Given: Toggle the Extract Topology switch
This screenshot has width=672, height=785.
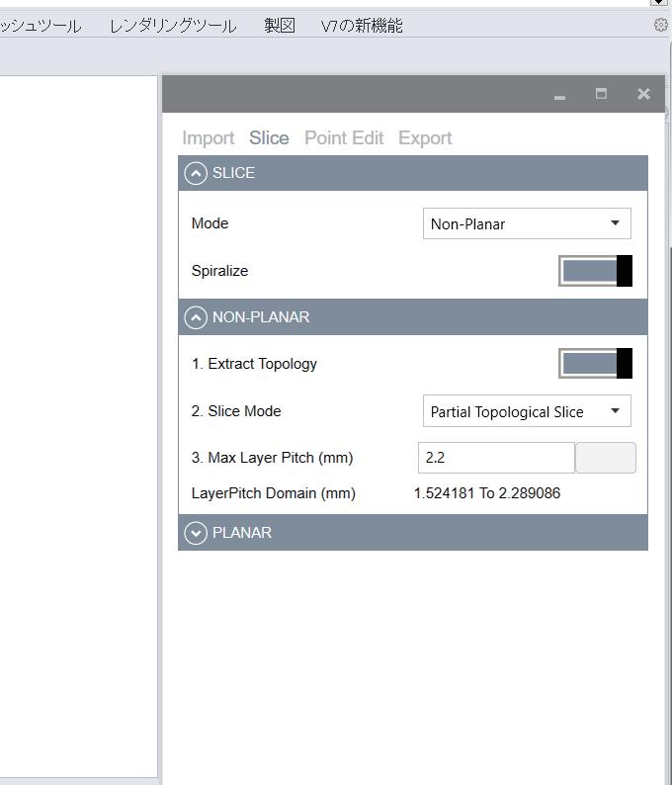Looking at the screenshot, I should [x=596, y=364].
